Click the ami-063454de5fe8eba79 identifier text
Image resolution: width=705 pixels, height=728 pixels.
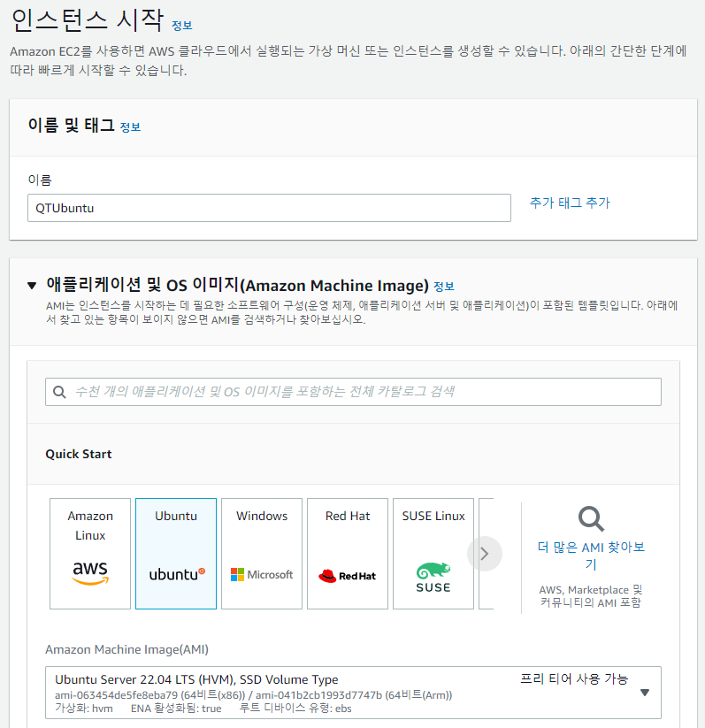pyautogui.click(x=116, y=695)
